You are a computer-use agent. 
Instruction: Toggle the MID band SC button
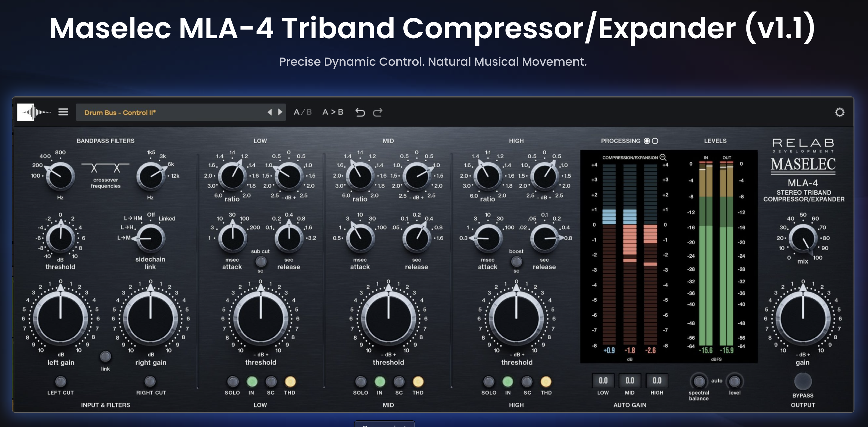(x=399, y=382)
